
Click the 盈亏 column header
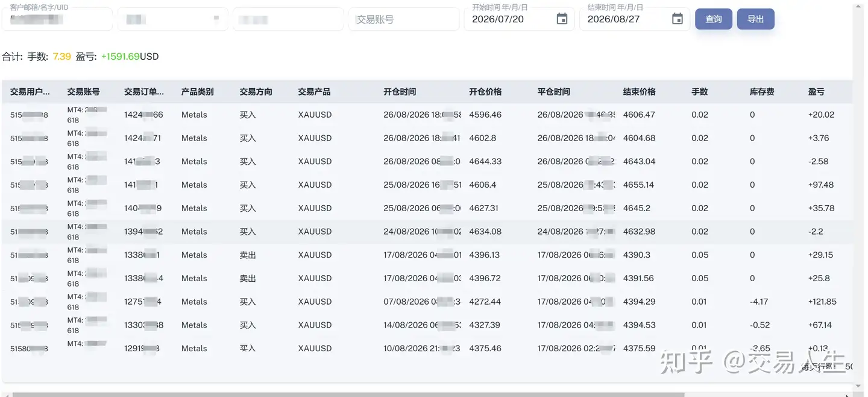pyautogui.click(x=817, y=92)
